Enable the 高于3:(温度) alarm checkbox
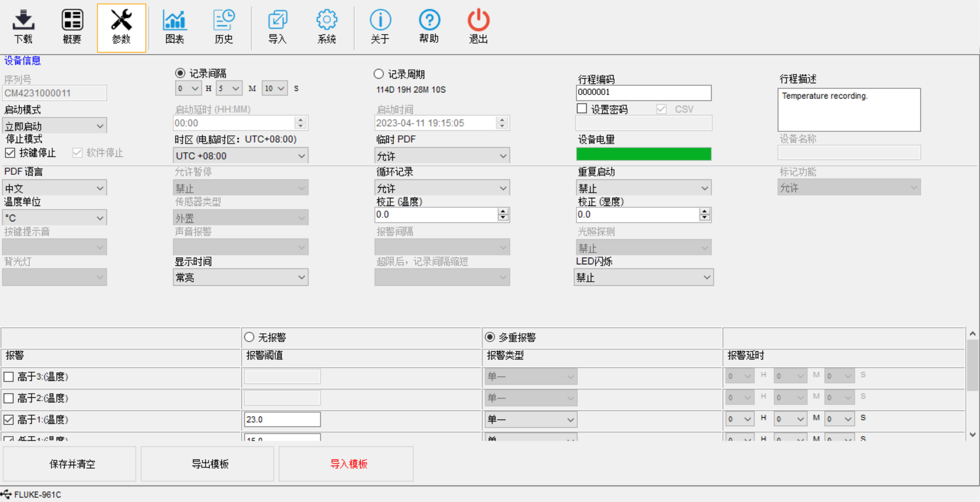This screenshot has width=980, height=502. tap(9, 377)
